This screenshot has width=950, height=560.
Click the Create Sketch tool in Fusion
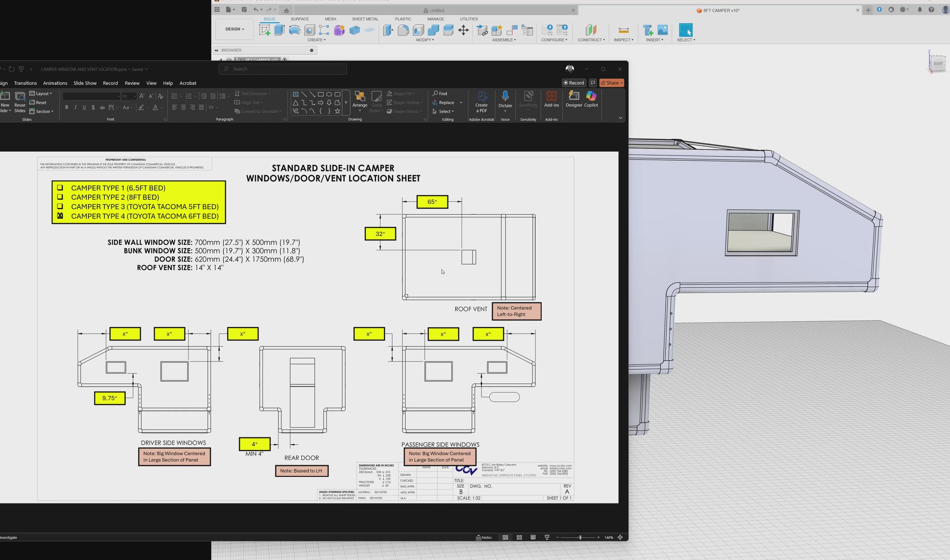point(264,30)
